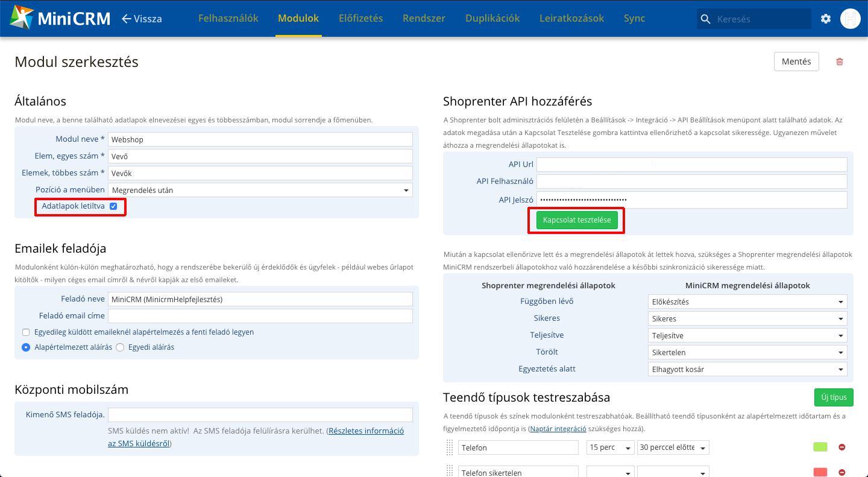Click into API Jelszó password field
This screenshot has width=868, height=477.
(x=692, y=200)
